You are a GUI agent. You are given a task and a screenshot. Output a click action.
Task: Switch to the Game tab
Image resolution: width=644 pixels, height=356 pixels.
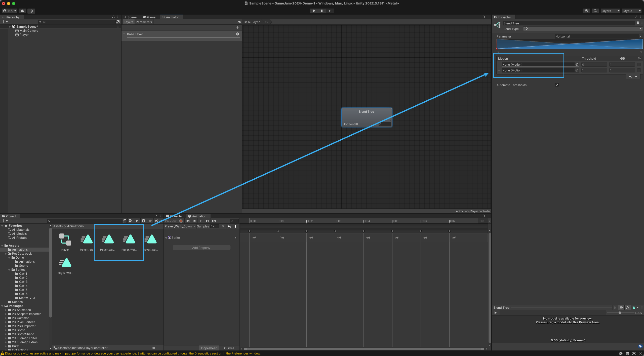[x=149, y=17]
